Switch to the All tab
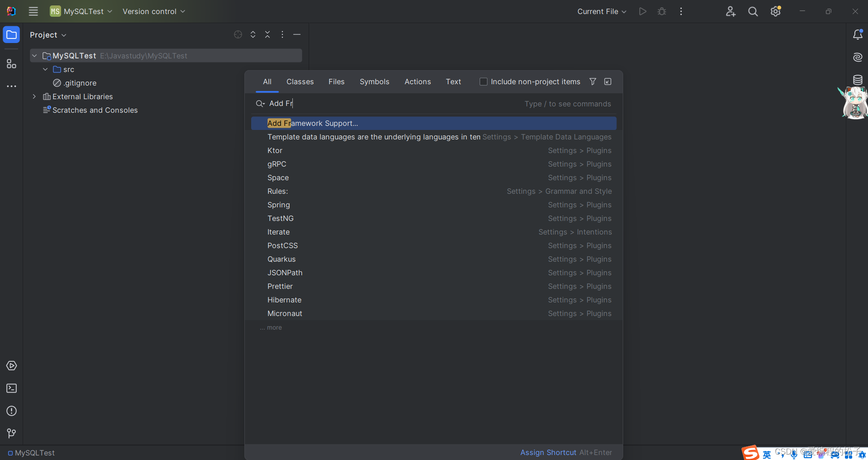Image resolution: width=868 pixels, height=460 pixels. click(267, 81)
